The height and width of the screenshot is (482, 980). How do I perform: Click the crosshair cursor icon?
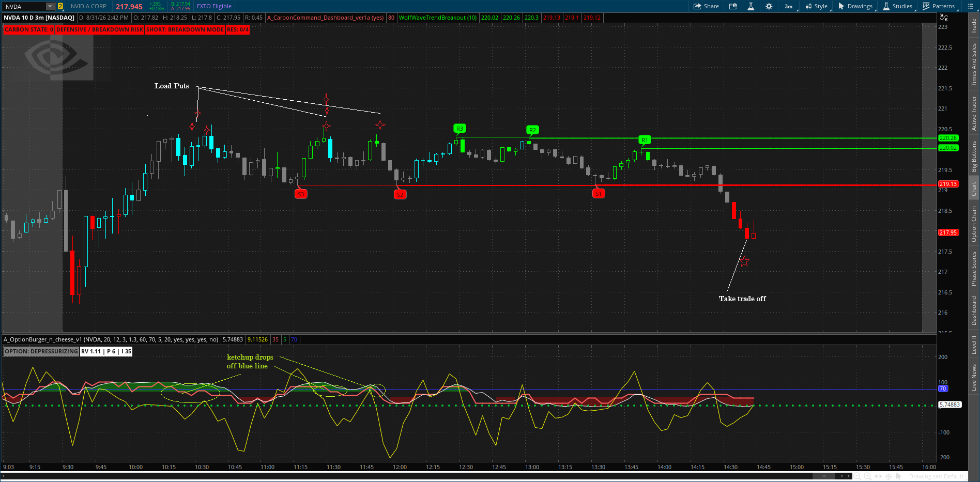889,476
